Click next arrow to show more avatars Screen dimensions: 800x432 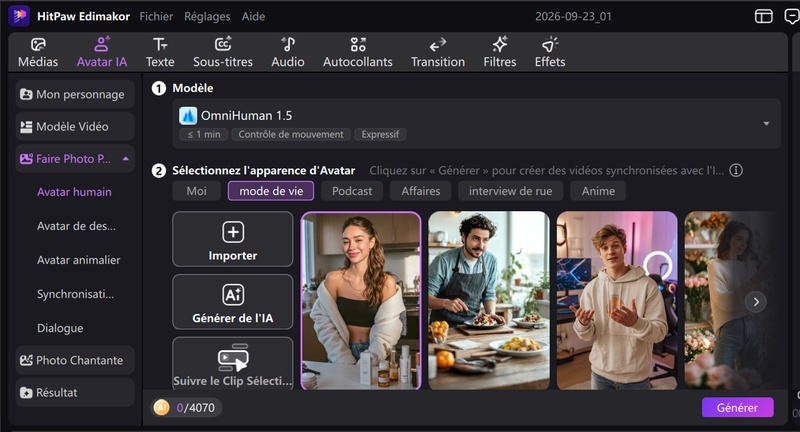coord(756,302)
